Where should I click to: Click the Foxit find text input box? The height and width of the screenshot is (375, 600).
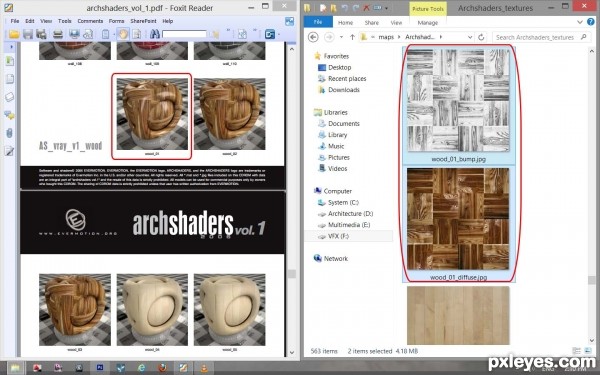[184, 34]
